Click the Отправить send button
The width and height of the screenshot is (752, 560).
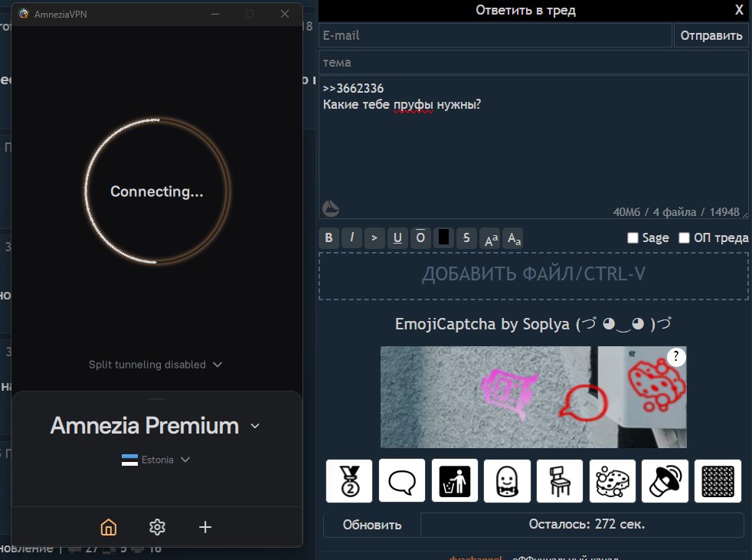tap(711, 35)
